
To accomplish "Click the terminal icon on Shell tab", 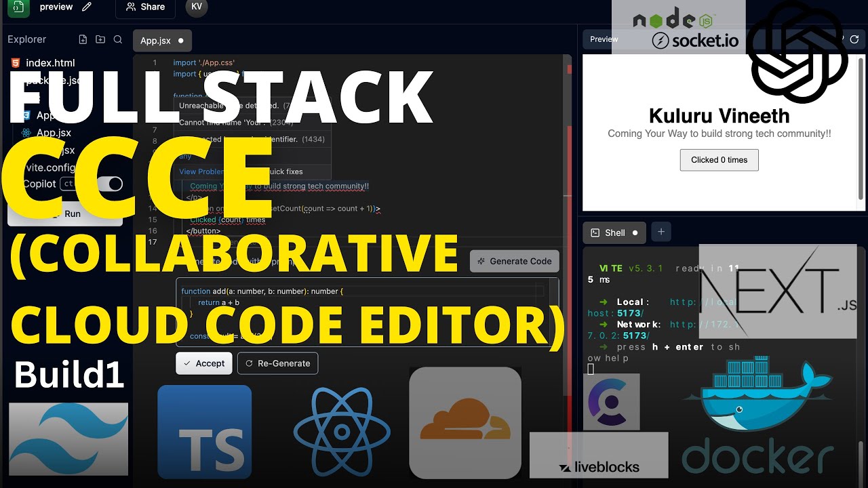I will point(595,232).
